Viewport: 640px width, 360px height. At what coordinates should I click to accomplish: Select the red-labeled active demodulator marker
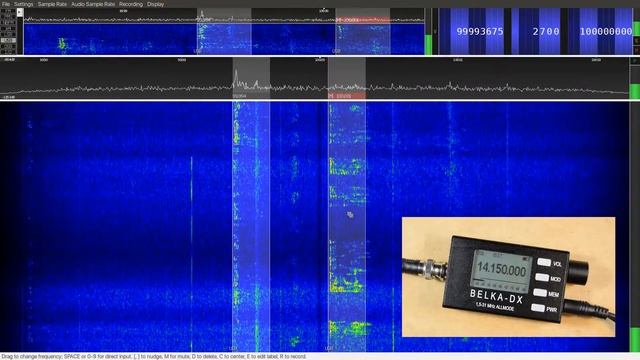pyautogui.click(x=347, y=96)
